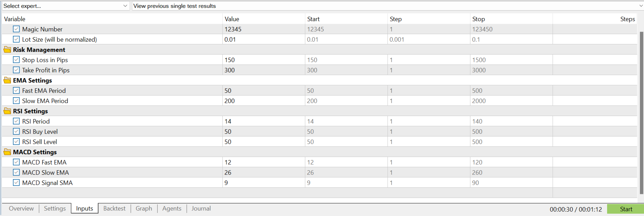The image size is (644, 216).
Task: Click the Steps column header
Action: 627,19
